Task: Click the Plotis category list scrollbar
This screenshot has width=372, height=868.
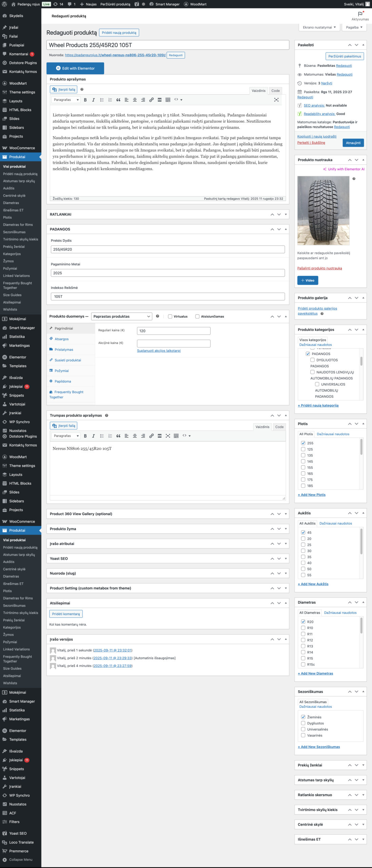Action: [361, 447]
